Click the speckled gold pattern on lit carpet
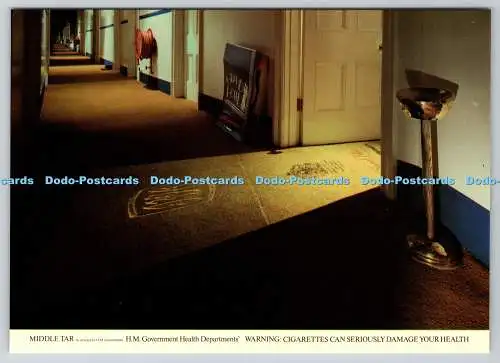This screenshot has width=500, height=363. pos(315,168)
